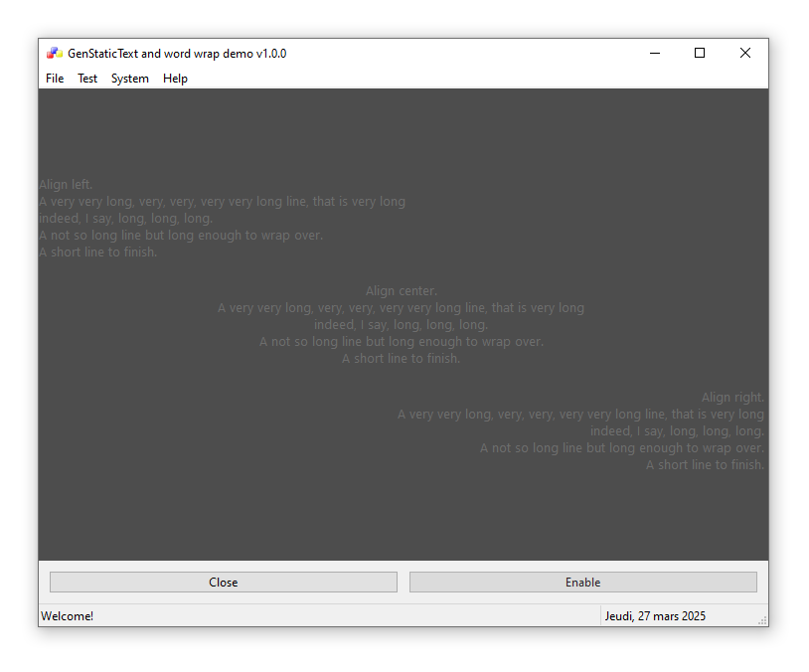809x672 pixels.
Task: Click the application icon in the title bar
Action: [55, 54]
